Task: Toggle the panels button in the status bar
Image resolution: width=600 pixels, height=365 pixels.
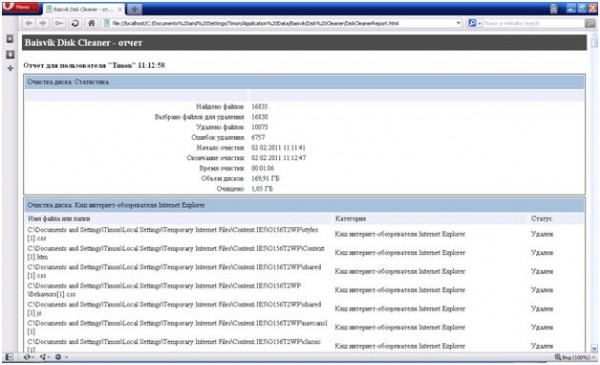Action: click(9, 357)
